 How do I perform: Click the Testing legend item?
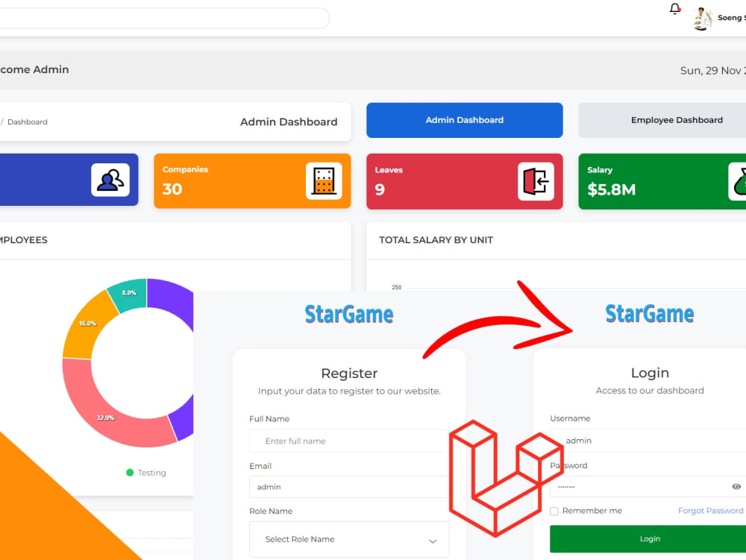point(146,473)
